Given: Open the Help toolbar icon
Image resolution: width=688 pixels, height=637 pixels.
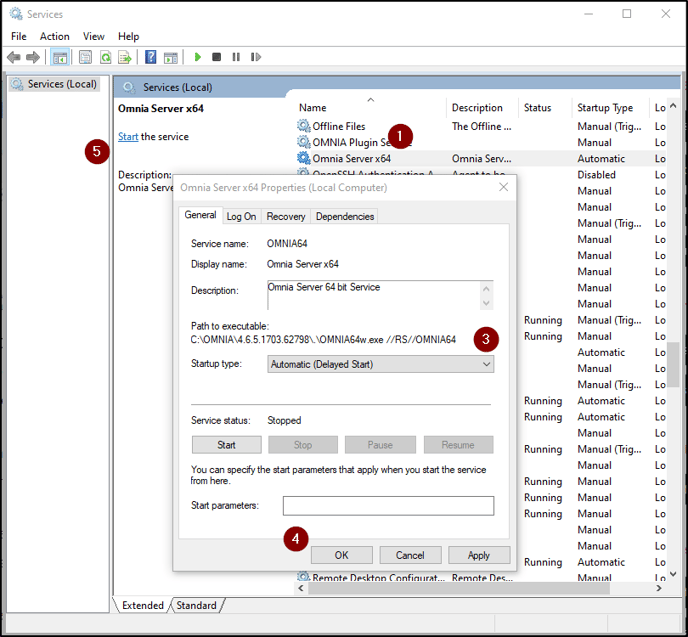Looking at the screenshot, I should [150, 57].
